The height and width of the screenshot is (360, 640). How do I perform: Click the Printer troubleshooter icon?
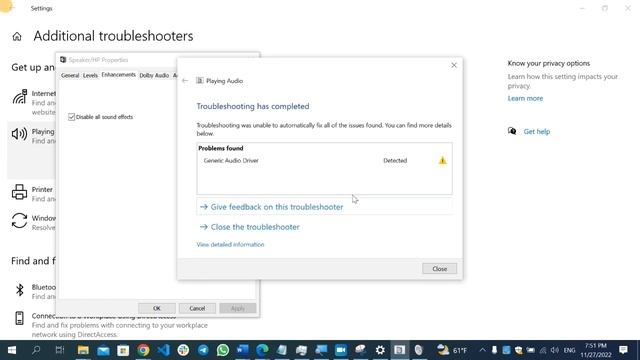pyautogui.click(x=19, y=192)
